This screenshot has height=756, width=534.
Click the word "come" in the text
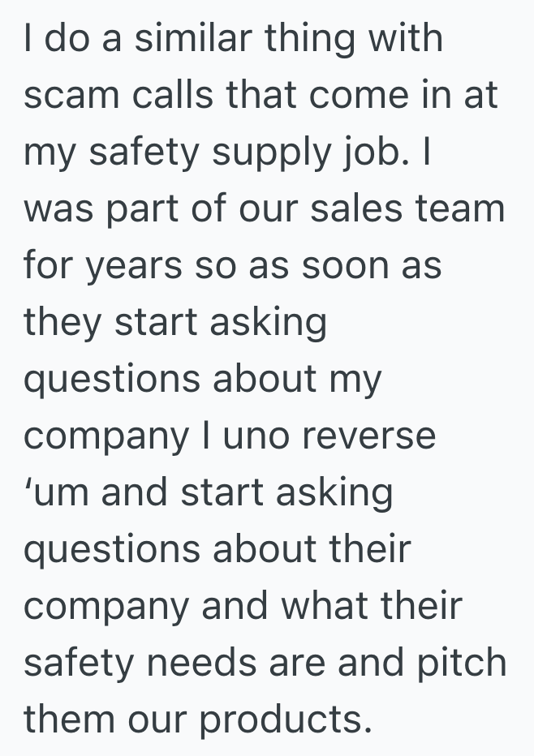(x=349, y=95)
